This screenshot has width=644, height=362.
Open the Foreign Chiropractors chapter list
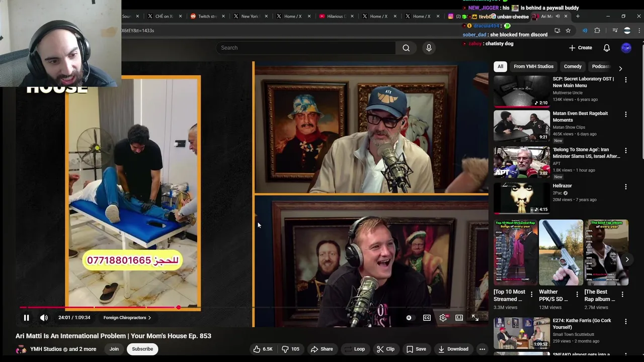(127, 318)
